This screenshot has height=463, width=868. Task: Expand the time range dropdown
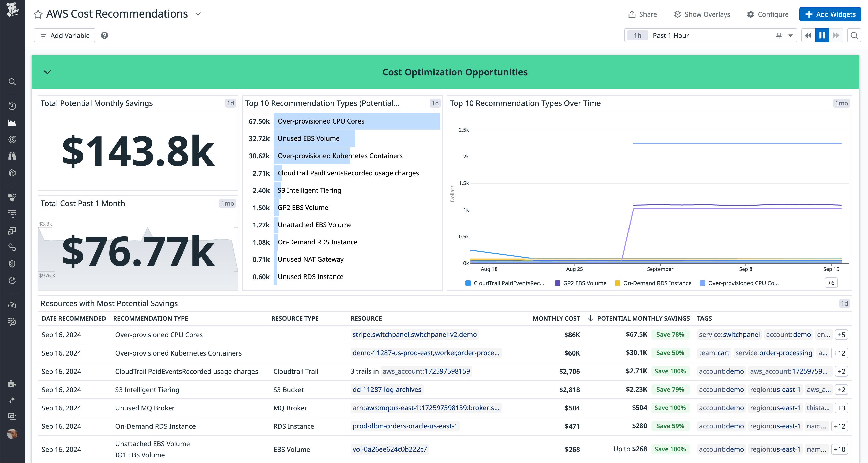click(790, 35)
